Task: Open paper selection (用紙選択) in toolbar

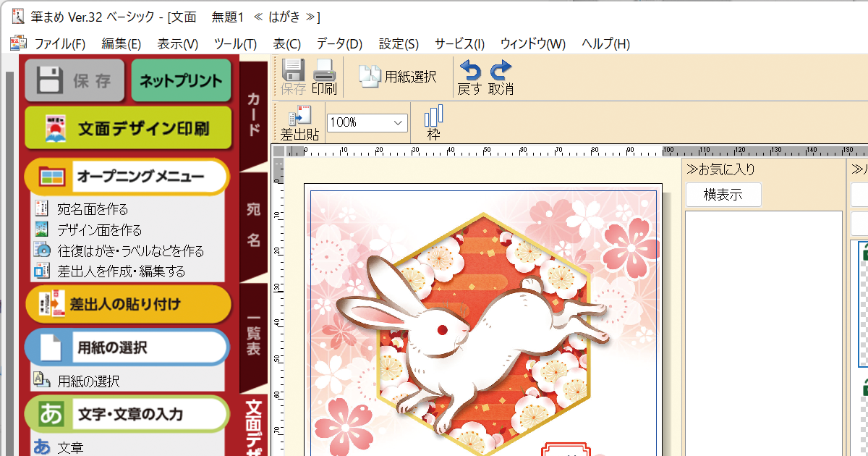Action: click(x=398, y=76)
